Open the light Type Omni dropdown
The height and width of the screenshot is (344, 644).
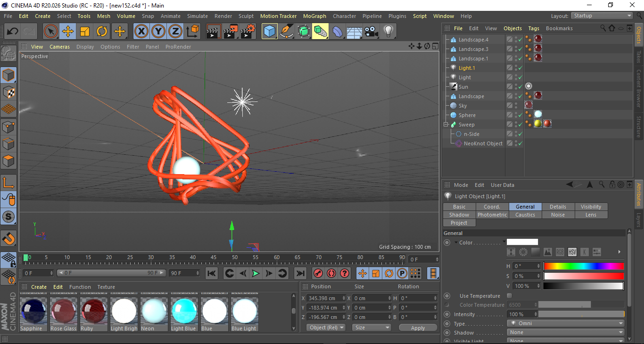[x=566, y=323]
